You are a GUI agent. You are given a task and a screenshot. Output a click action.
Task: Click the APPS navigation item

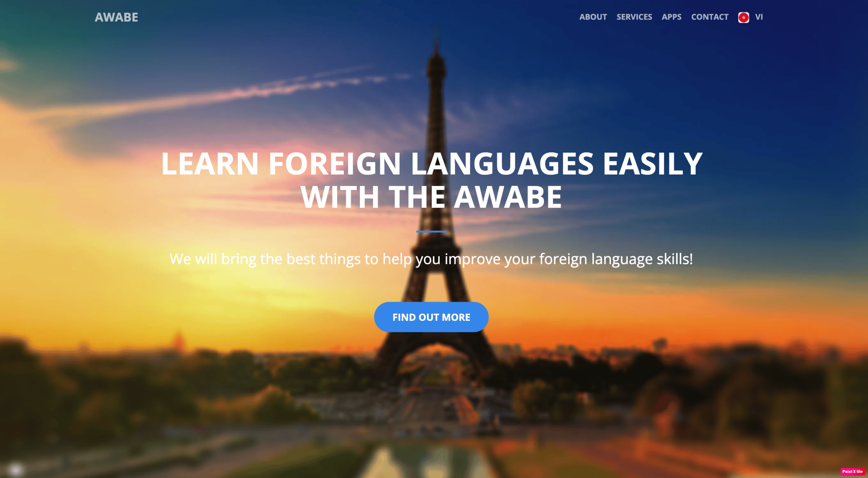[671, 17]
